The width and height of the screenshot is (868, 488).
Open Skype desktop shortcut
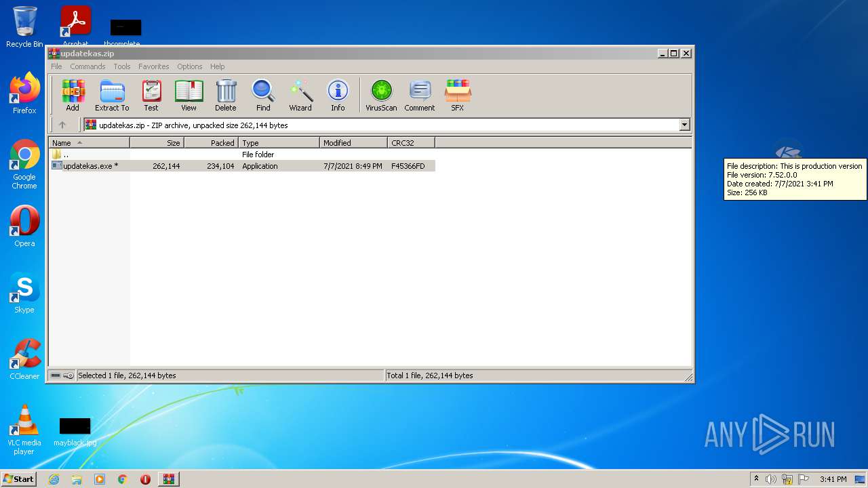[x=24, y=293]
